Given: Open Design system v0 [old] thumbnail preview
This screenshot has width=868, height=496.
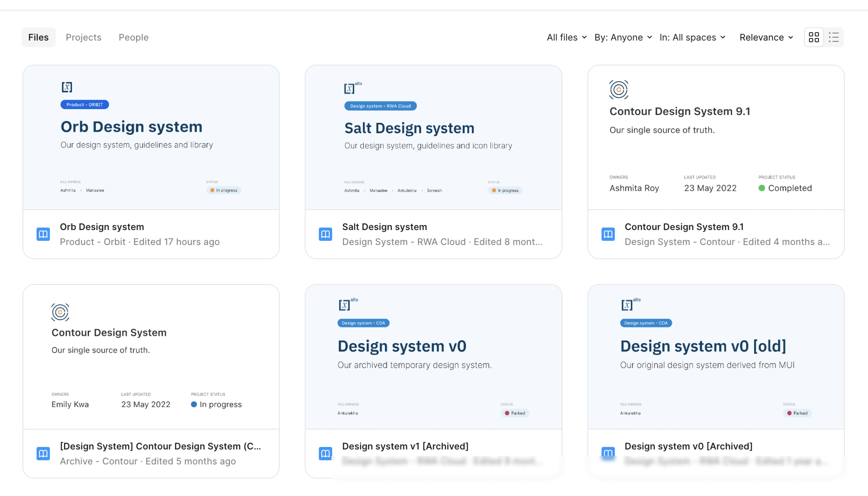Looking at the screenshot, I should pos(716,356).
